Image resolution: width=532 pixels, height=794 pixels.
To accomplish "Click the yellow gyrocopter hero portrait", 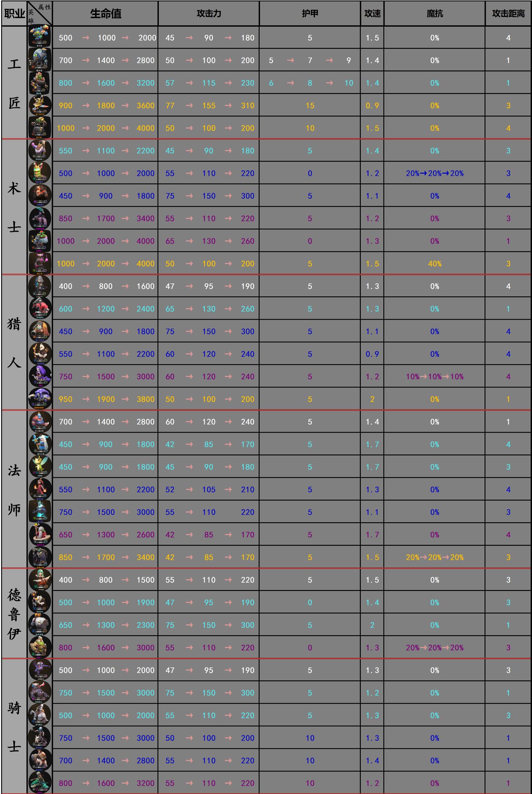I will tap(40, 105).
